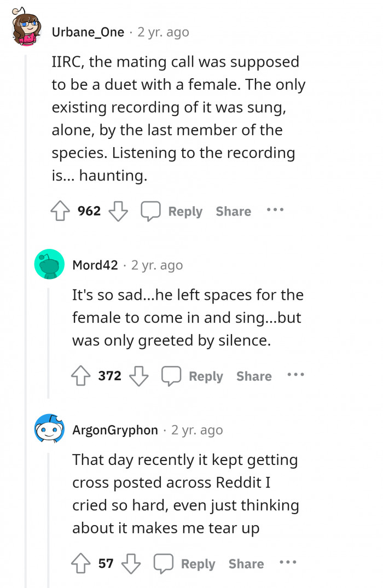
Task: Click comment bubble icon on Urbane_One's comment
Action: pyautogui.click(x=150, y=211)
